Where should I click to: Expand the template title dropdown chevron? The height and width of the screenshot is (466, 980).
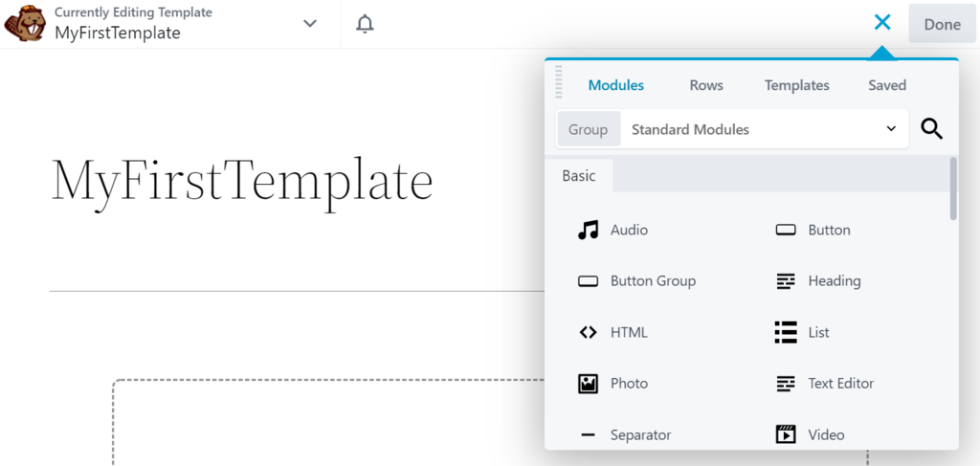tap(310, 24)
